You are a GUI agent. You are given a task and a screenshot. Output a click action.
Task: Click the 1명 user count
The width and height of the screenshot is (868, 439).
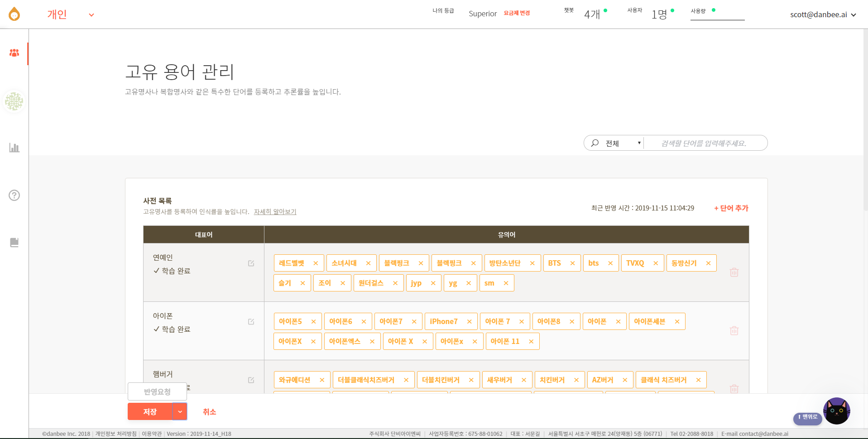(x=659, y=14)
